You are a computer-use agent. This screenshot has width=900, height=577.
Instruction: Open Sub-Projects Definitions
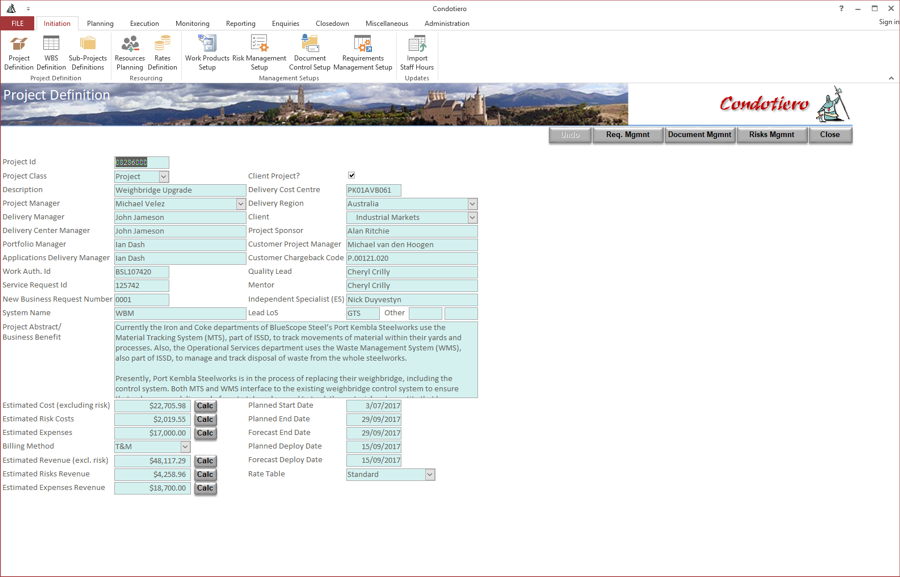88,52
